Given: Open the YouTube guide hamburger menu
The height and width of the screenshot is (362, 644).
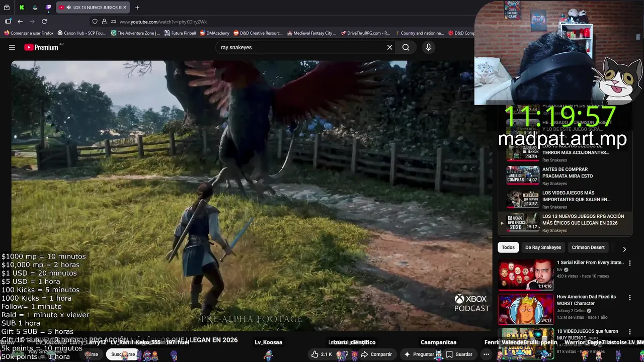Looking at the screenshot, I should click(12, 47).
